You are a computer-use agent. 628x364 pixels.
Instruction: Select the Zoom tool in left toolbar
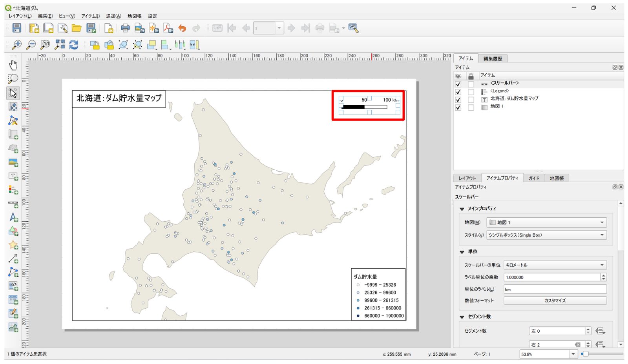13,79
